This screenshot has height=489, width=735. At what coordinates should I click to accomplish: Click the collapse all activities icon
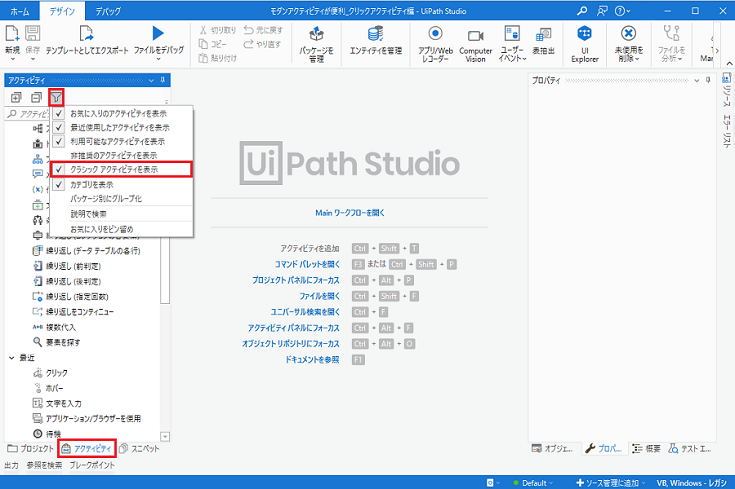pos(36,97)
